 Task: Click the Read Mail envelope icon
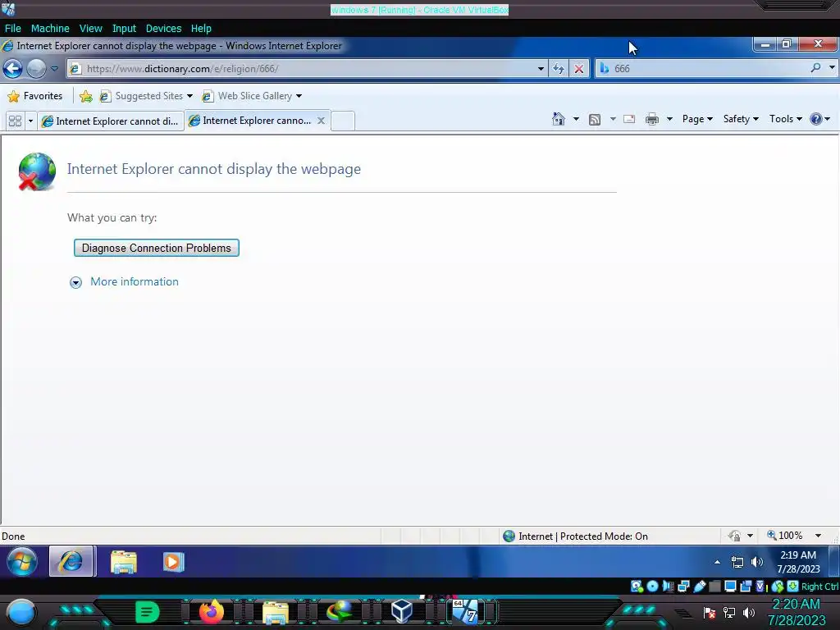pos(629,119)
